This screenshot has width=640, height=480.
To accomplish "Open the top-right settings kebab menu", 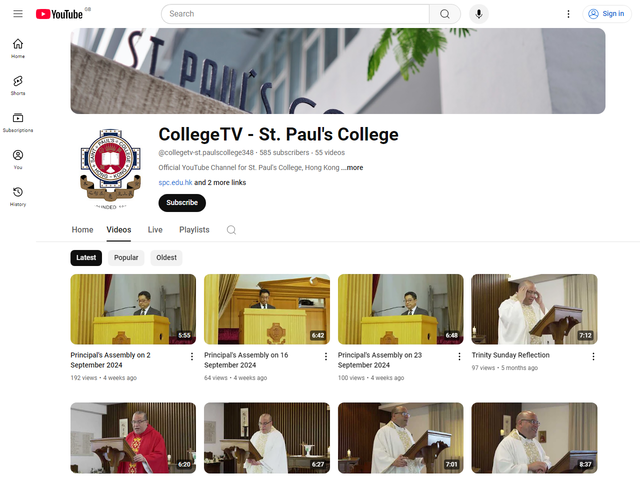I will [569, 14].
